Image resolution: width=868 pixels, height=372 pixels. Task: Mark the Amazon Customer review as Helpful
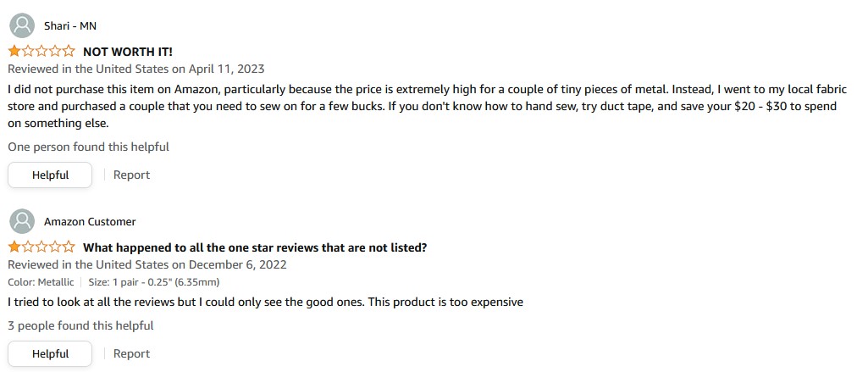[x=50, y=353]
